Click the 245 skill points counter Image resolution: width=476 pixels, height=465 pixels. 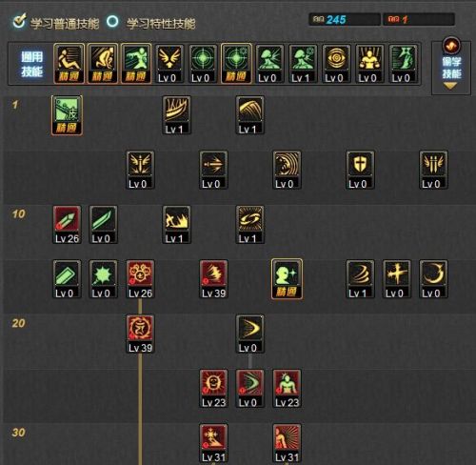pos(345,20)
